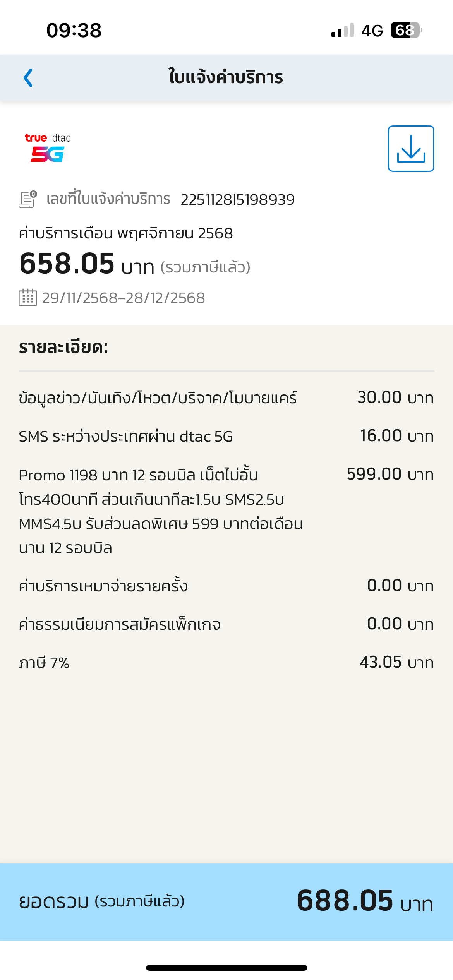
Task: Select invoice number 225112815198939
Action: 237,200
